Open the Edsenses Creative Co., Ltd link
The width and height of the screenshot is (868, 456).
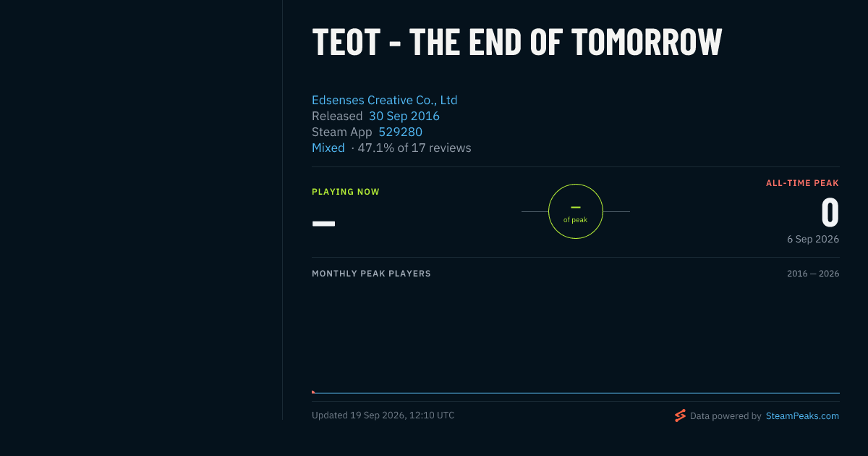pos(384,100)
